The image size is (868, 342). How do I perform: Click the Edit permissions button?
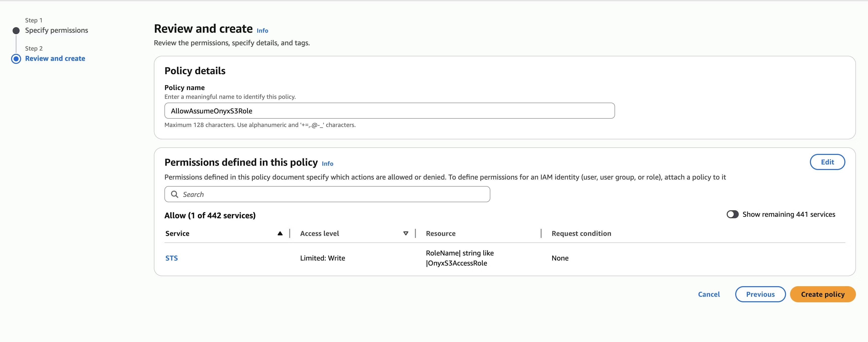[x=827, y=162]
